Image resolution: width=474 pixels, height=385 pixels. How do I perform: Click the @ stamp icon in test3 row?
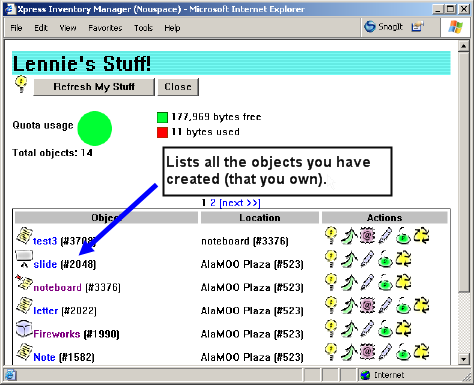(x=367, y=236)
